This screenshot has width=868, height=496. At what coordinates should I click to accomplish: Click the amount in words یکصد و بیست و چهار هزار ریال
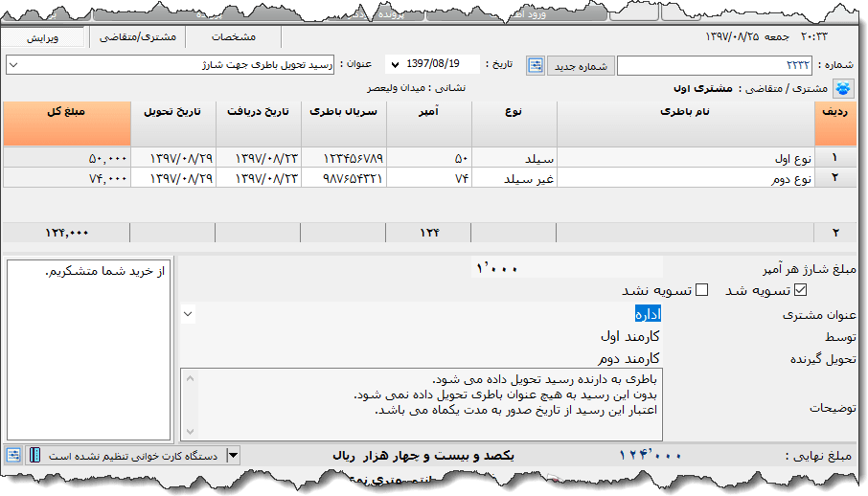pyautogui.click(x=423, y=456)
